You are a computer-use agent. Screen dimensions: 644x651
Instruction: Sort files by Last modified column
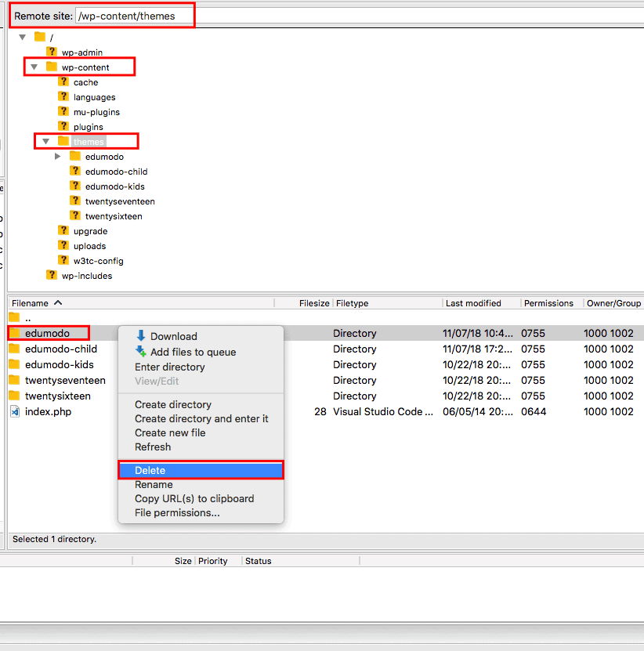473,303
